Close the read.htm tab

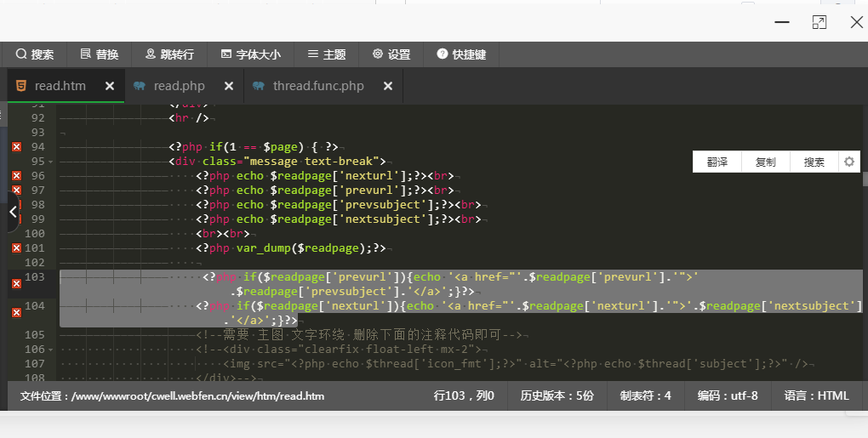pyautogui.click(x=110, y=86)
